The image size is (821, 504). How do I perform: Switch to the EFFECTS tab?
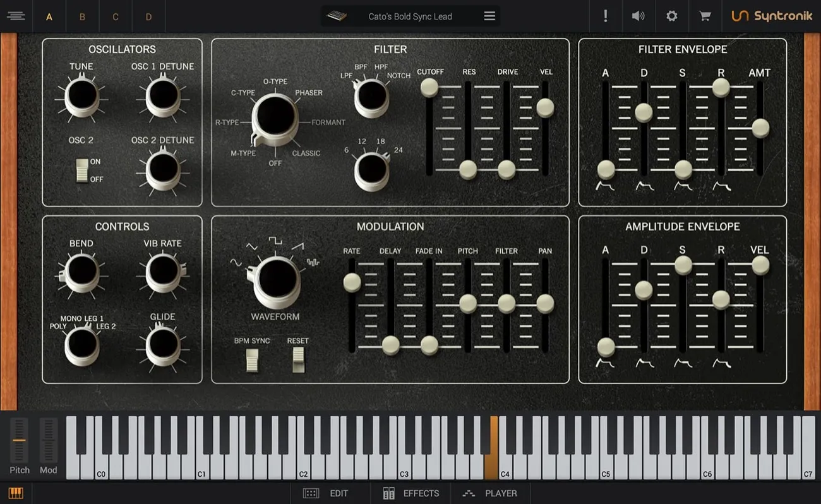pyautogui.click(x=410, y=493)
